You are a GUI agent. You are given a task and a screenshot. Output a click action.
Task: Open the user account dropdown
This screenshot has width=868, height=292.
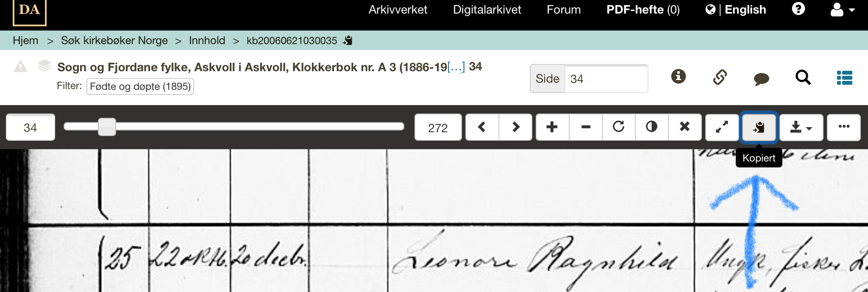pos(843,10)
